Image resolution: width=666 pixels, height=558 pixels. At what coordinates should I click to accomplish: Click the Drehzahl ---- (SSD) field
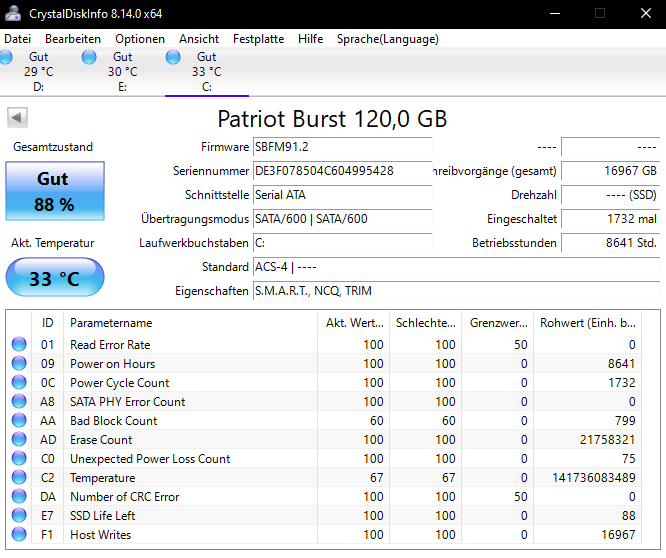point(611,195)
